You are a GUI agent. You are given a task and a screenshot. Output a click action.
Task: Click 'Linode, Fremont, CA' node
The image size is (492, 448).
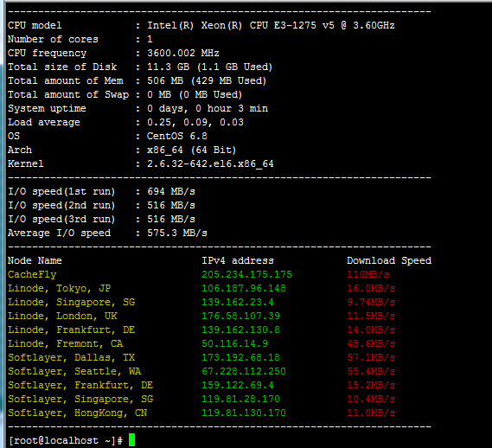pos(65,343)
